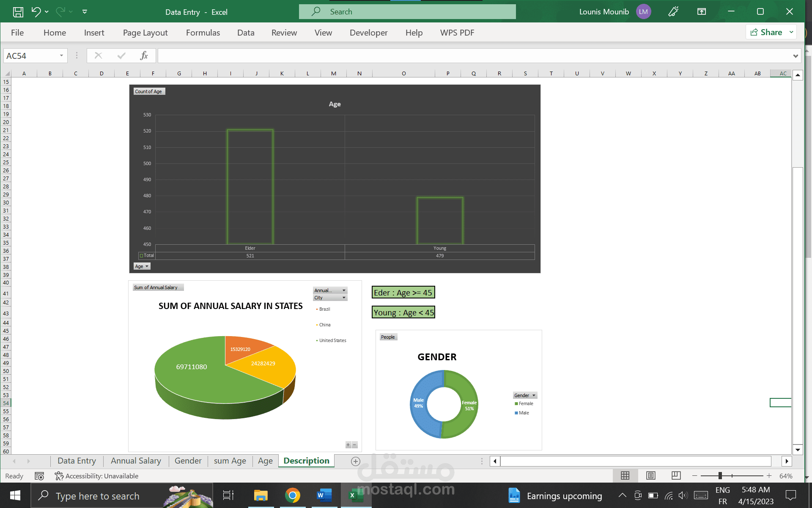Open the WPS PDF tab
The height and width of the screenshot is (508, 812).
457,33
